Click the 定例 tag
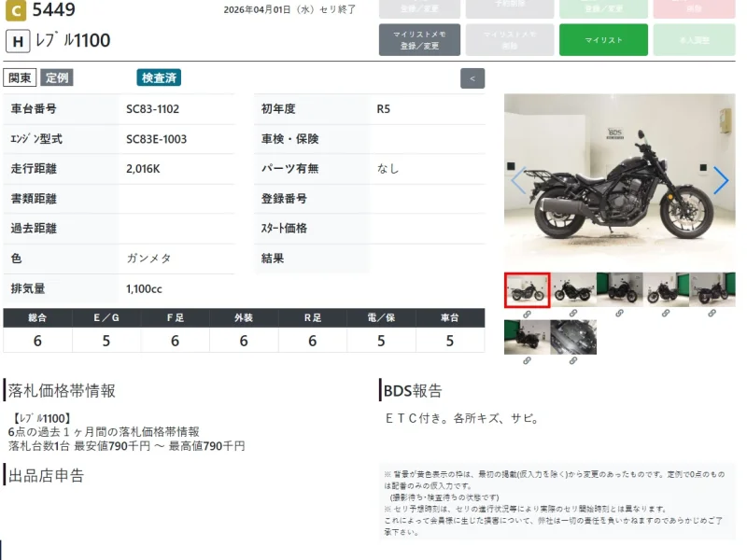The height and width of the screenshot is (560, 747). (x=57, y=77)
